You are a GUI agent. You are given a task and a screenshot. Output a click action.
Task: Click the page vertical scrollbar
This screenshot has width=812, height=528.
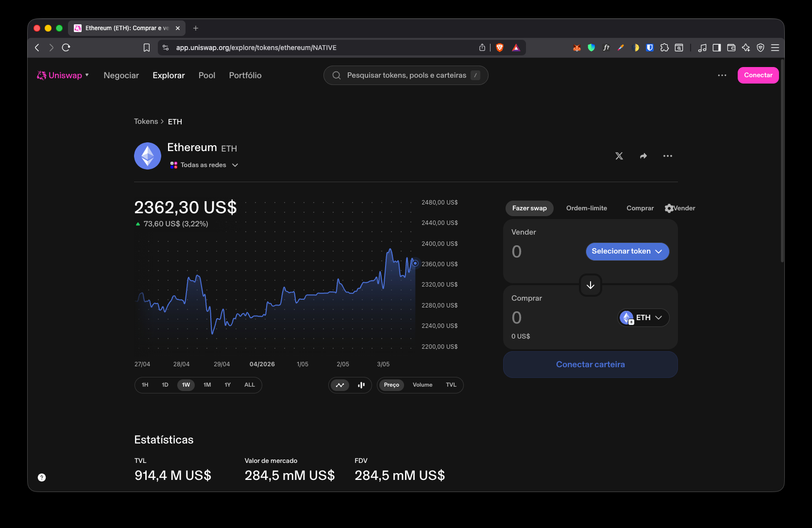[782, 160]
